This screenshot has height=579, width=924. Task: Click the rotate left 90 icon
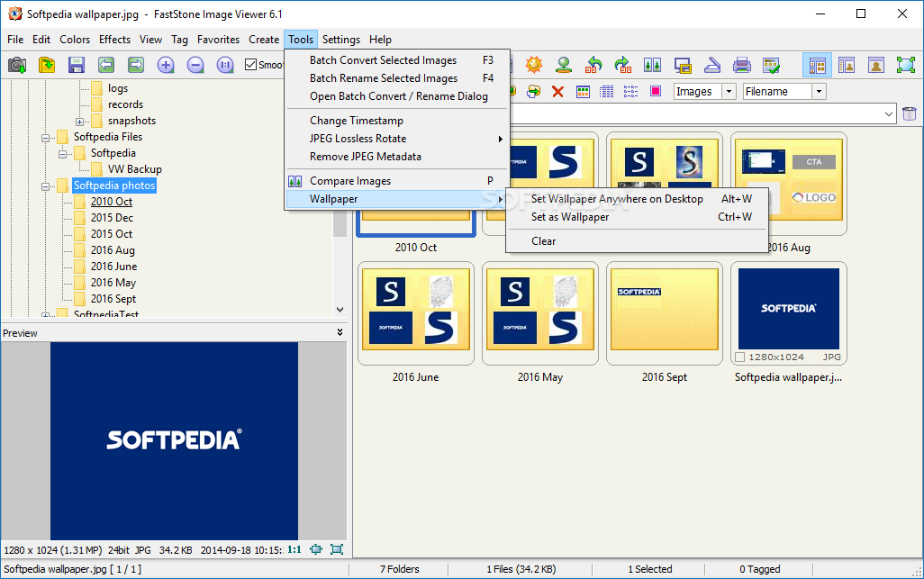(593, 65)
